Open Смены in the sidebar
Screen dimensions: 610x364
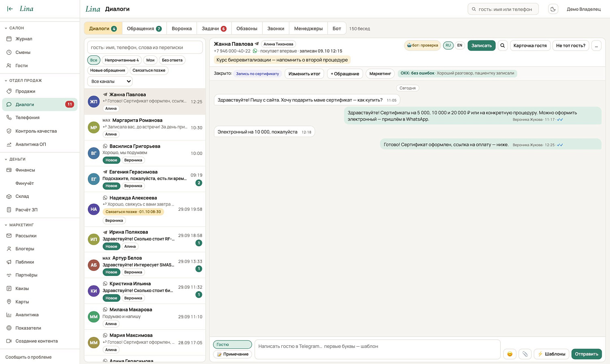click(x=40, y=52)
